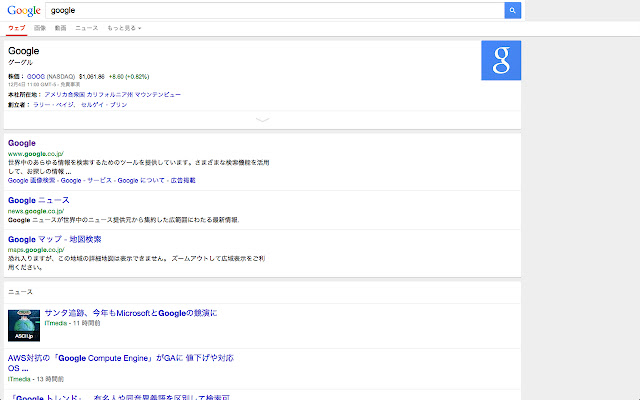640x400 pixels.
Task: Click the blue search magnifier button
Action: (x=513, y=11)
